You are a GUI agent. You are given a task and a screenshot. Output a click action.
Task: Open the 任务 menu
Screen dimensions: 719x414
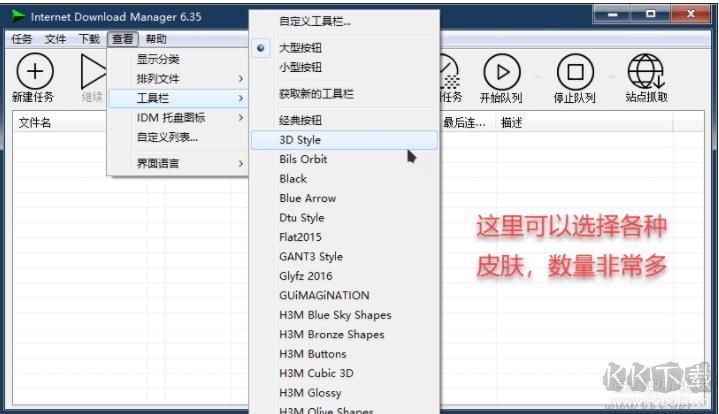click(x=22, y=39)
